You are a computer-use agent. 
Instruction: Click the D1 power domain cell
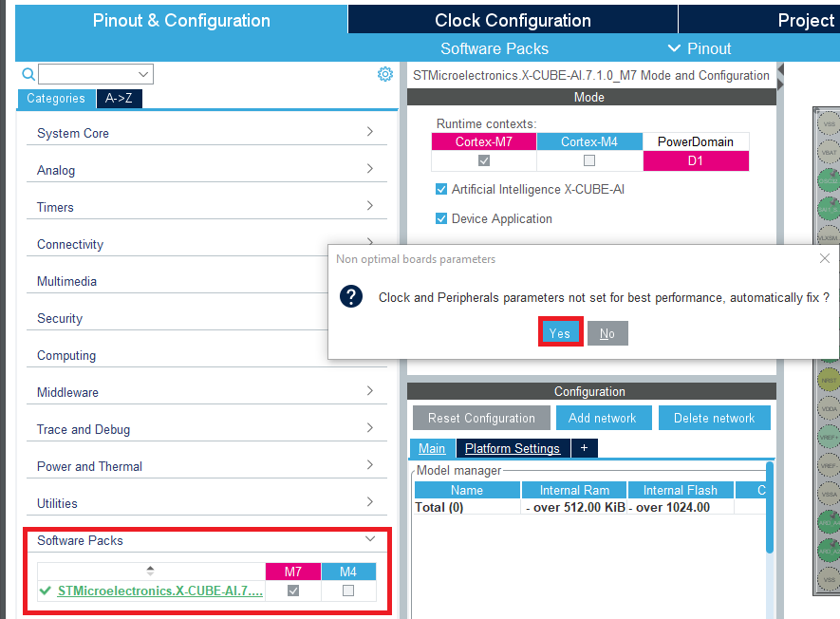696,160
